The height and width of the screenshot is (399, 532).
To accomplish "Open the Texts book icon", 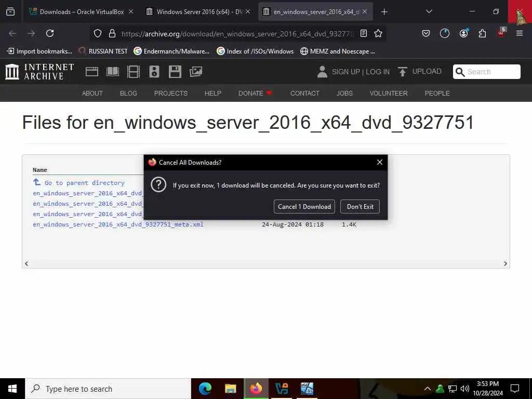I will pyautogui.click(x=113, y=72).
